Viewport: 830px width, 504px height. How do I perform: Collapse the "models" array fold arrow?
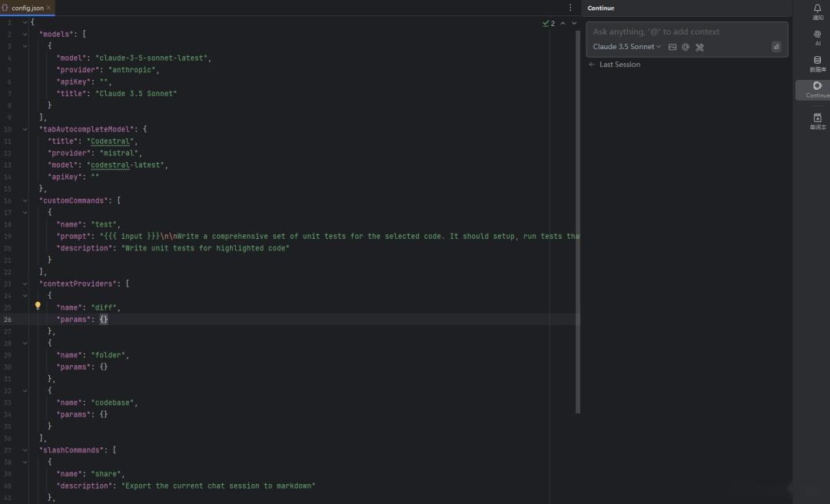pos(25,35)
